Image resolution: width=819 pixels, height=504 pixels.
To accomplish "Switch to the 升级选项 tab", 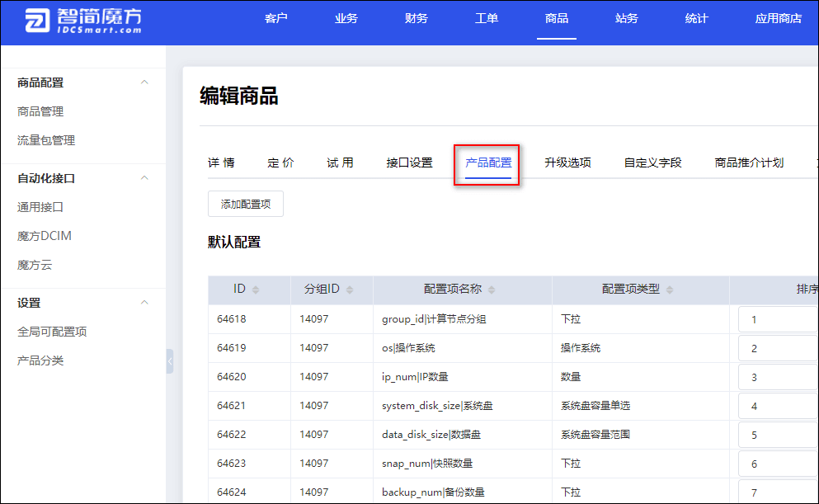I will (567, 163).
